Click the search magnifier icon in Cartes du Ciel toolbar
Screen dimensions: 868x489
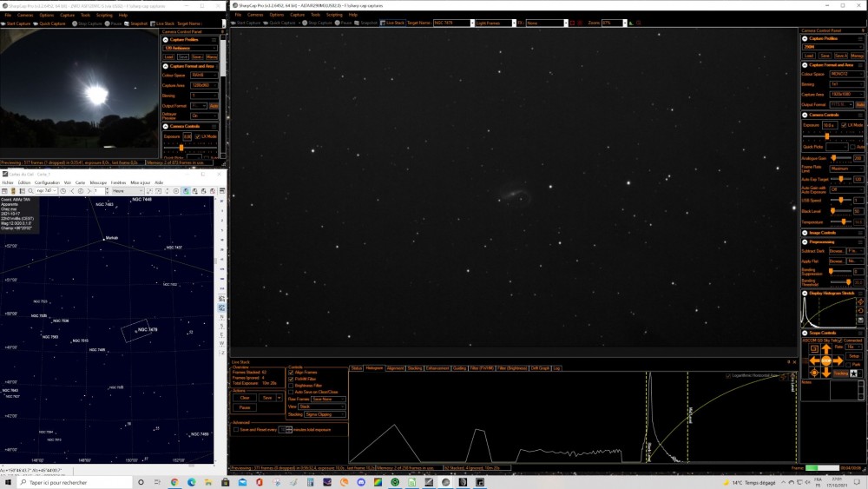click(x=31, y=191)
